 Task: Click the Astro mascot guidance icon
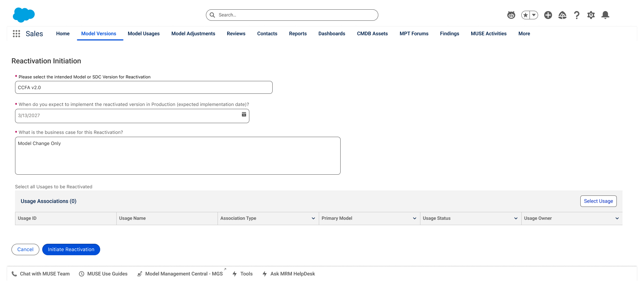[x=511, y=15]
